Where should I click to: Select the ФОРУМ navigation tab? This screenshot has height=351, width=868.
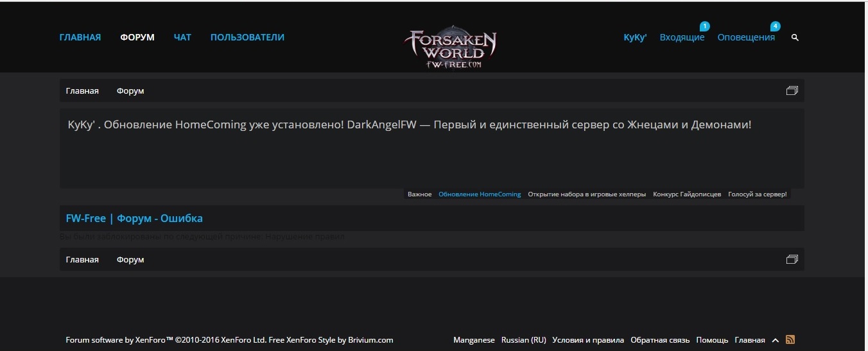click(137, 37)
